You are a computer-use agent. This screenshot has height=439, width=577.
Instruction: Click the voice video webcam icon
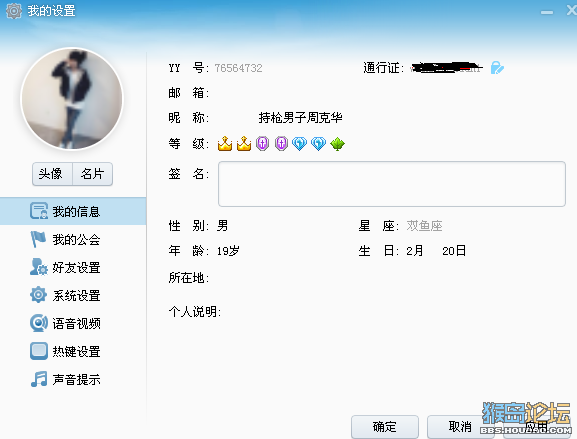[x=39, y=323]
